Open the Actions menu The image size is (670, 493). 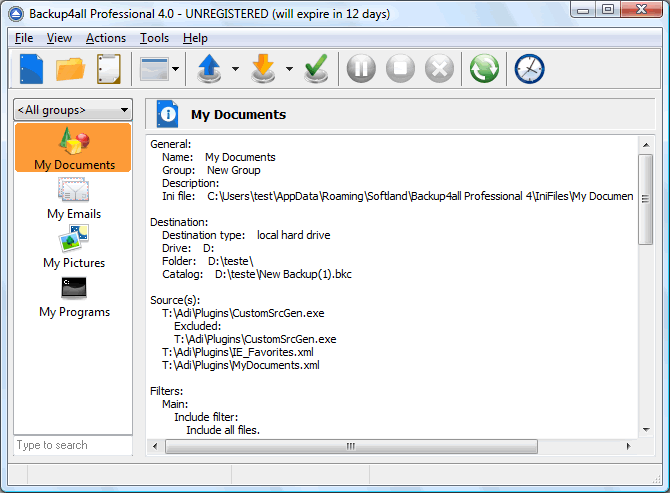[x=106, y=38]
